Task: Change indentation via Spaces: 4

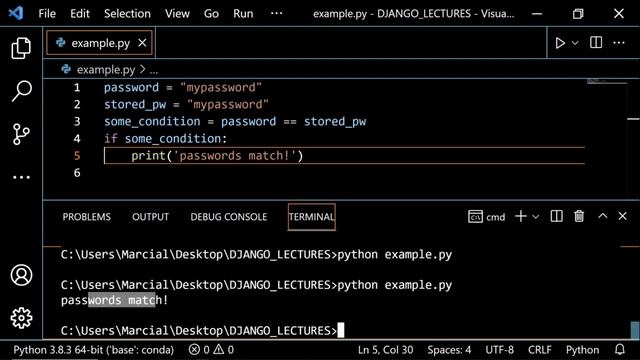Action: (x=449, y=350)
